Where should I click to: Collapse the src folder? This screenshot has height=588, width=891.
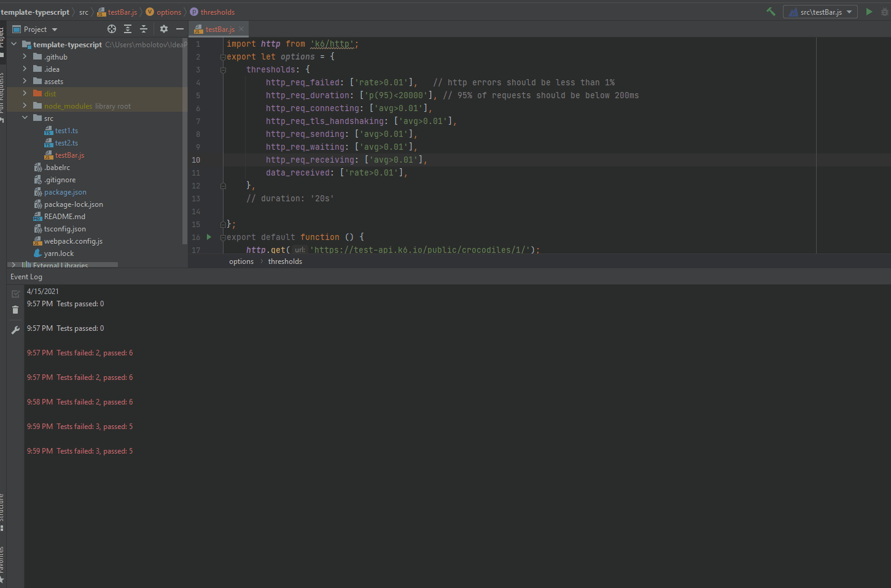[25, 118]
